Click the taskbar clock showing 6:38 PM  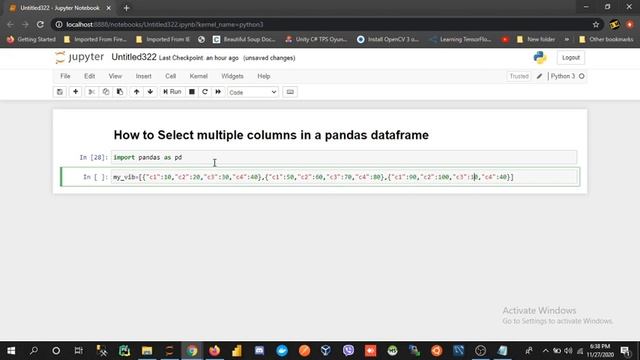coord(600,351)
